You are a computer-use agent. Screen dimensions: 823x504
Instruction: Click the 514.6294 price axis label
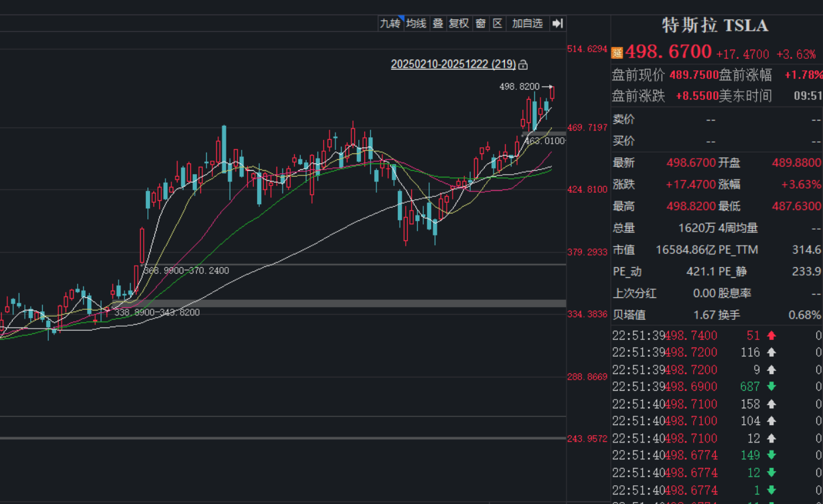(587, 49)
